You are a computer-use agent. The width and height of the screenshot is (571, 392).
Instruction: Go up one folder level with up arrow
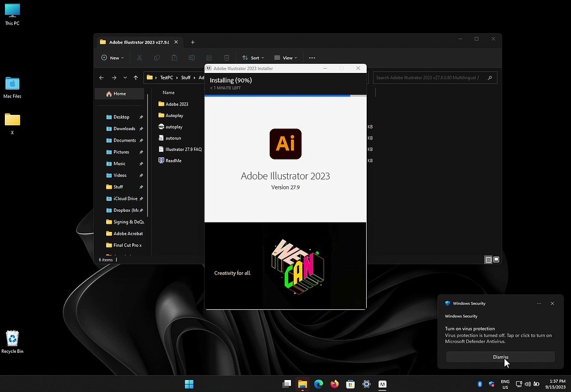(x=136, y=77)
